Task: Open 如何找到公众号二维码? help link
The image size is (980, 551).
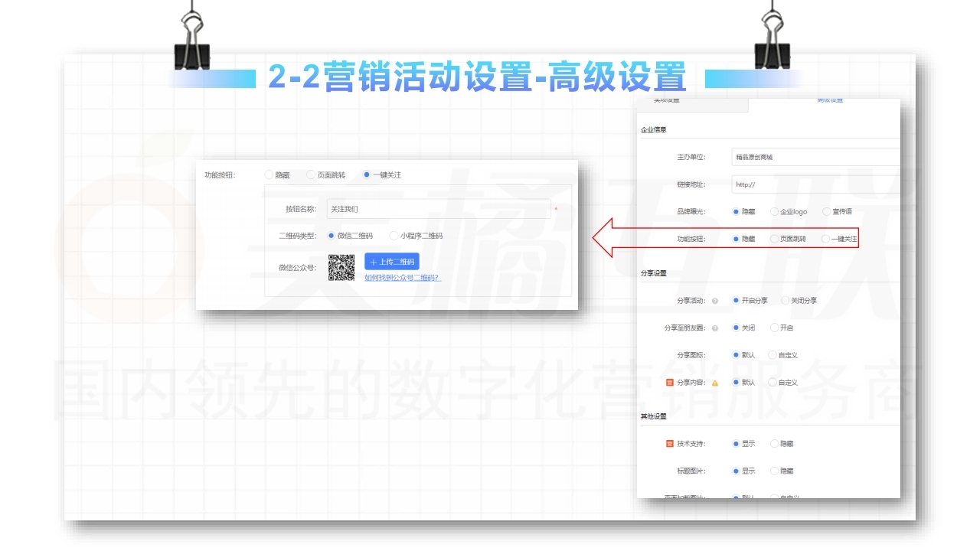Action: [x=403, y=278]
